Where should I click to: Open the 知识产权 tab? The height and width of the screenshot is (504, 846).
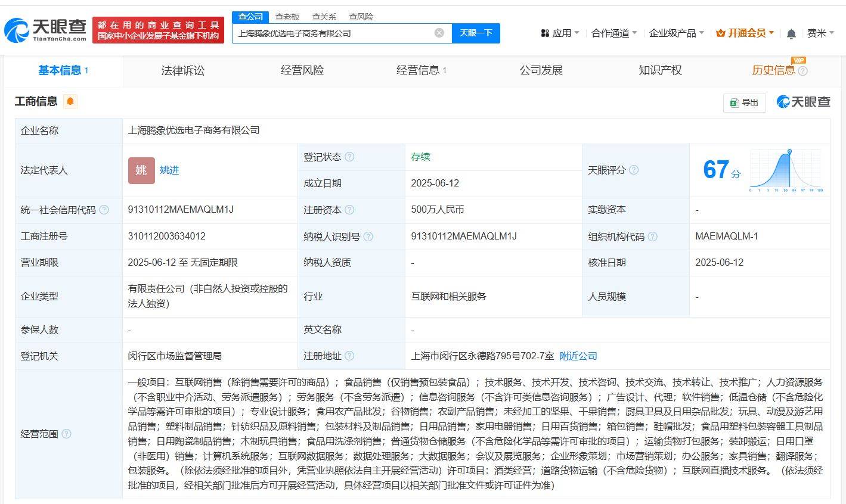click(660, 70)
